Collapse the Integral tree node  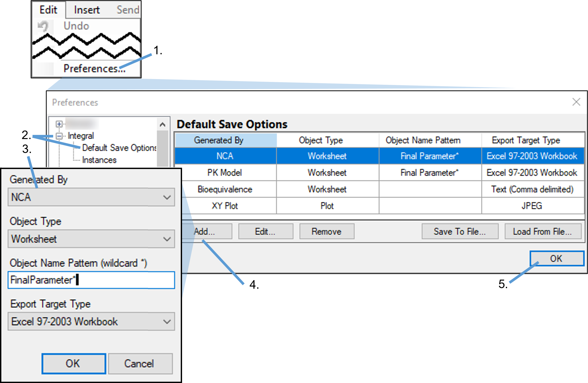59,136
